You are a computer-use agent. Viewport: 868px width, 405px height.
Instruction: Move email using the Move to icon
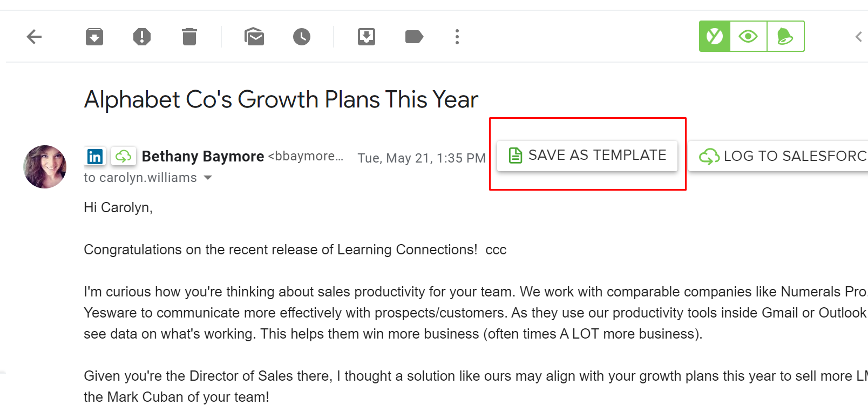coord(367,37)
